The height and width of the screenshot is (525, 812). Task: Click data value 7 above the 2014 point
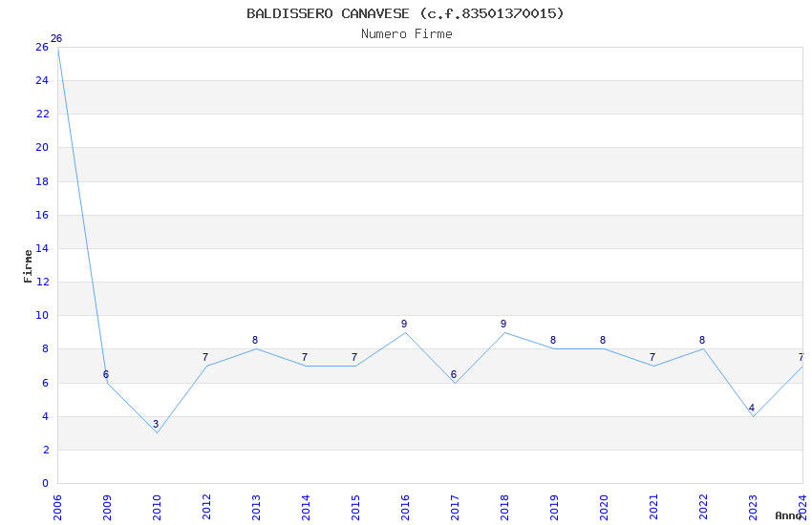pos(305,357)
